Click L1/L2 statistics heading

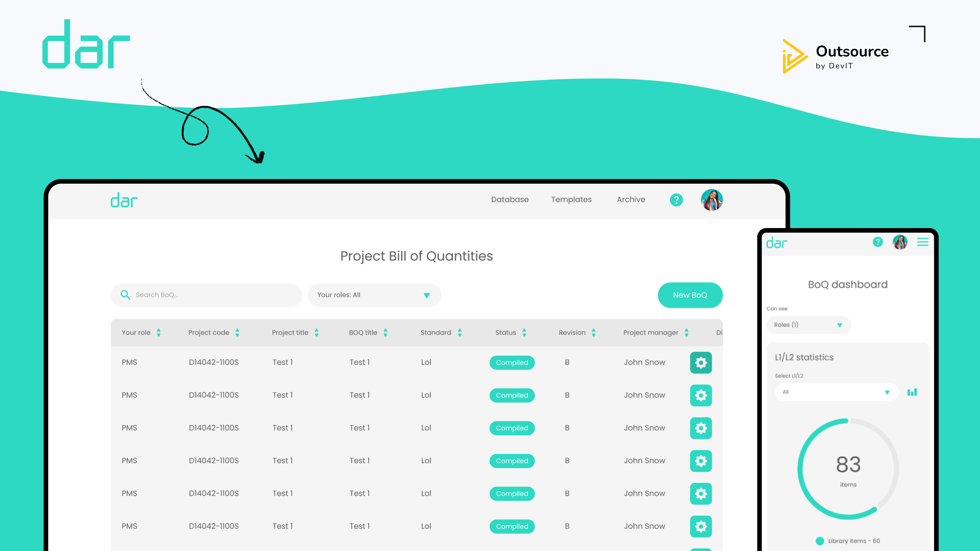coord(804,357)
